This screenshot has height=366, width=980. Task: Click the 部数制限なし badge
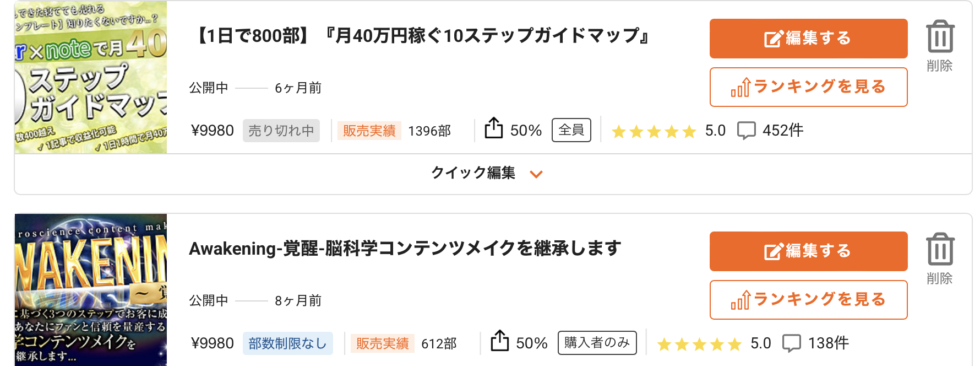pos(288,343)
